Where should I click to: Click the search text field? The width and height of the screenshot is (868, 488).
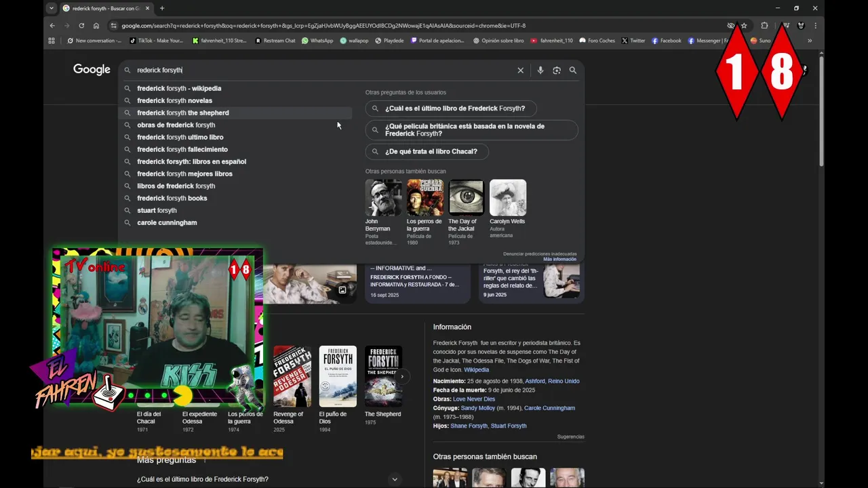tap(322, 70)
